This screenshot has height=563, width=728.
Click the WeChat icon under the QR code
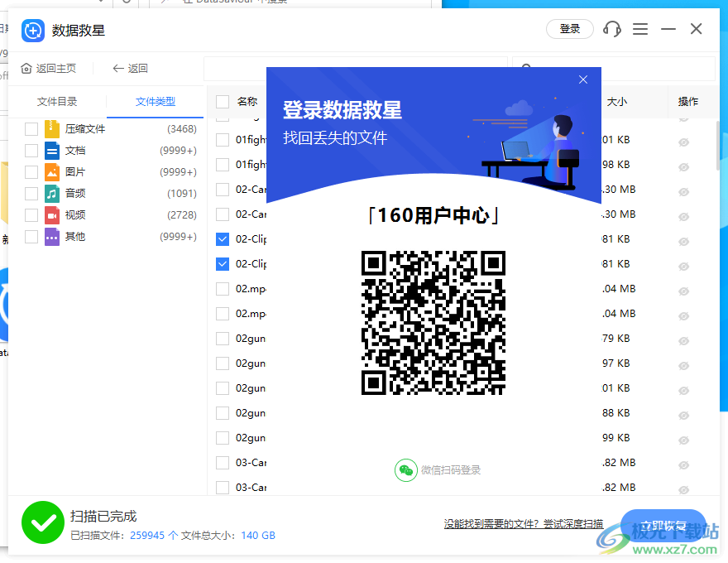coord(405,469)
